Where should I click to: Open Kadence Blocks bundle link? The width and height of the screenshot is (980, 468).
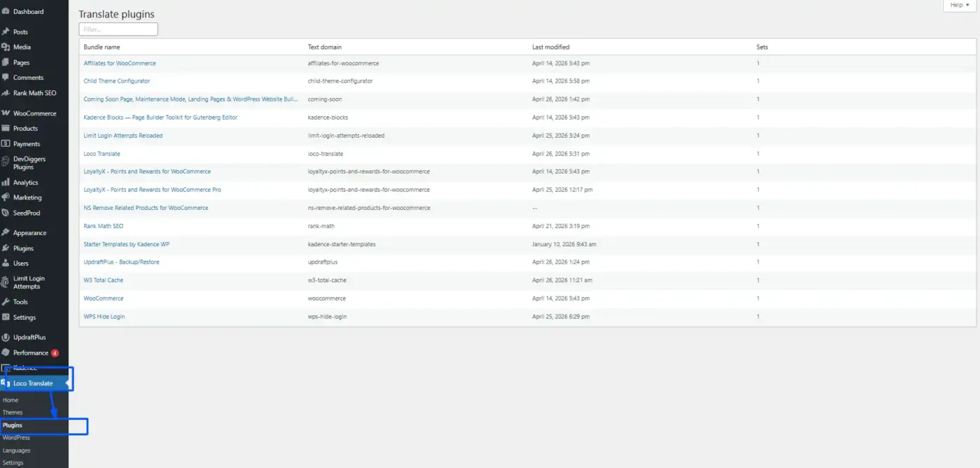point(160,118)
